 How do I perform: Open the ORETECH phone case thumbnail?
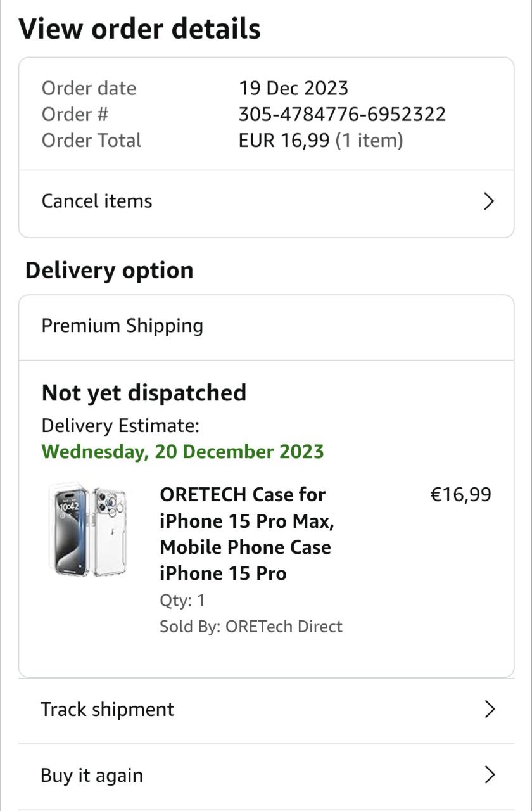[x=87, y=532]
